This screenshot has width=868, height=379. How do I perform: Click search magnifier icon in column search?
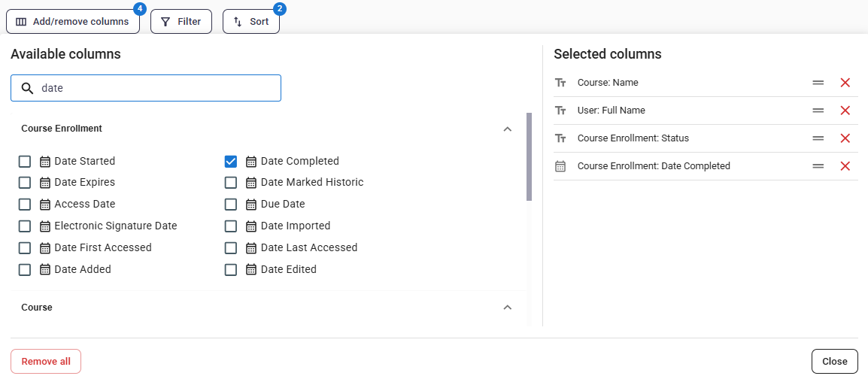click(x=27, y=88)
